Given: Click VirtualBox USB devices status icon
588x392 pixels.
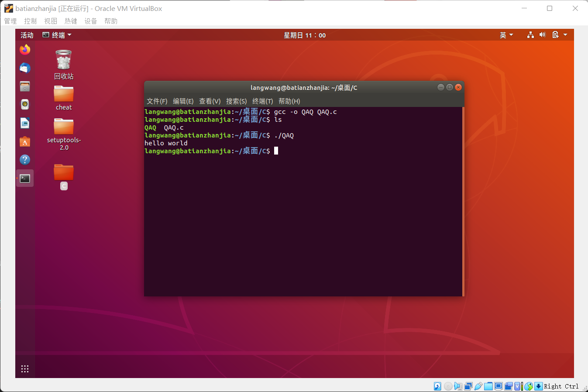Looking at the screenshot, I should pos(478,386).
